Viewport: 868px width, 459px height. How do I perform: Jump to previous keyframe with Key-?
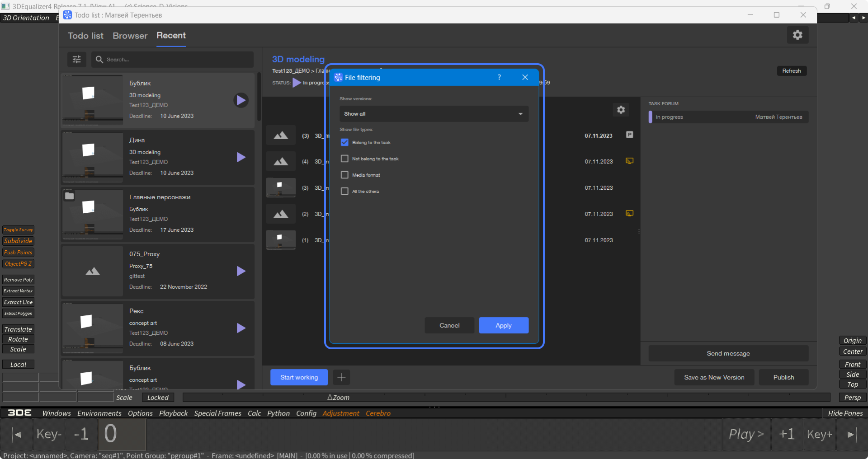(x=49, y=434)
